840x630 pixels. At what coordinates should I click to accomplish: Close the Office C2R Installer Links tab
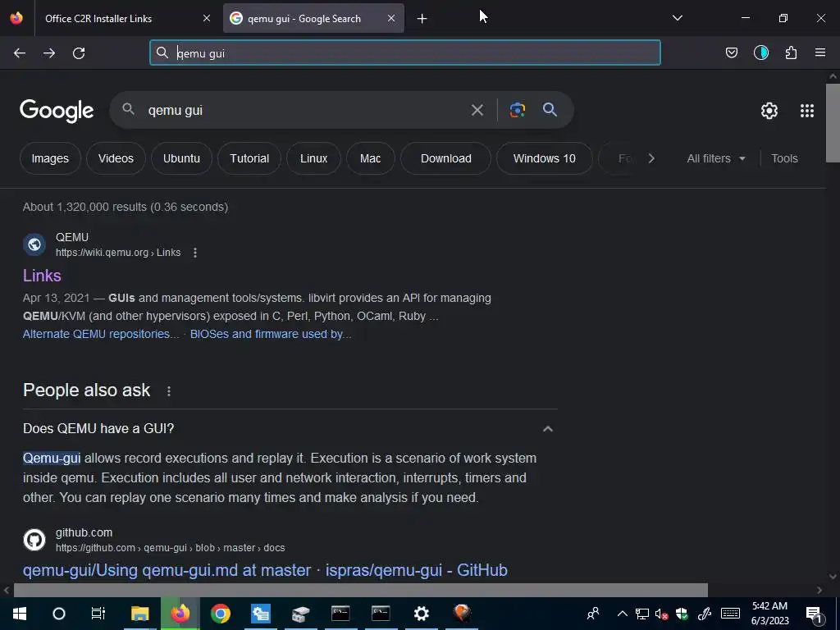207,18
